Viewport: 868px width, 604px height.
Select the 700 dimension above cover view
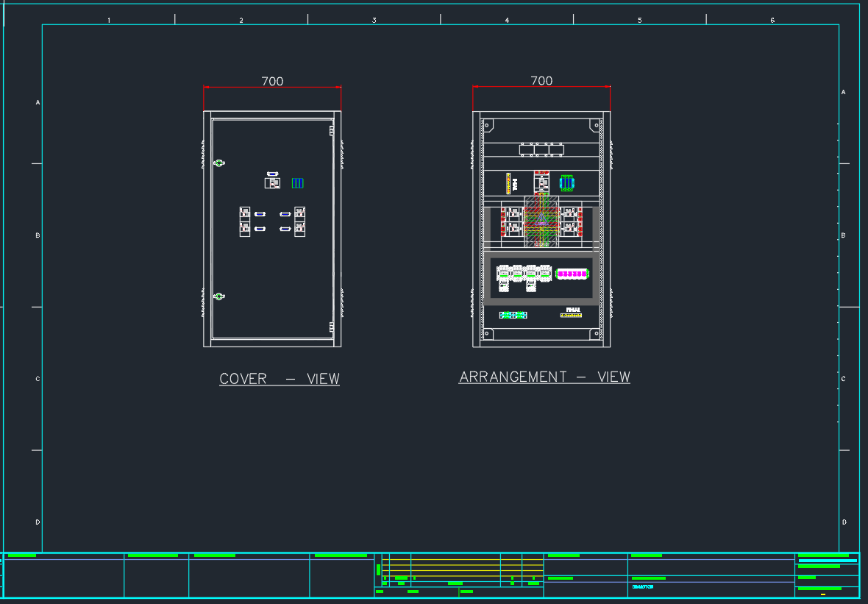[x=272, y=82]
